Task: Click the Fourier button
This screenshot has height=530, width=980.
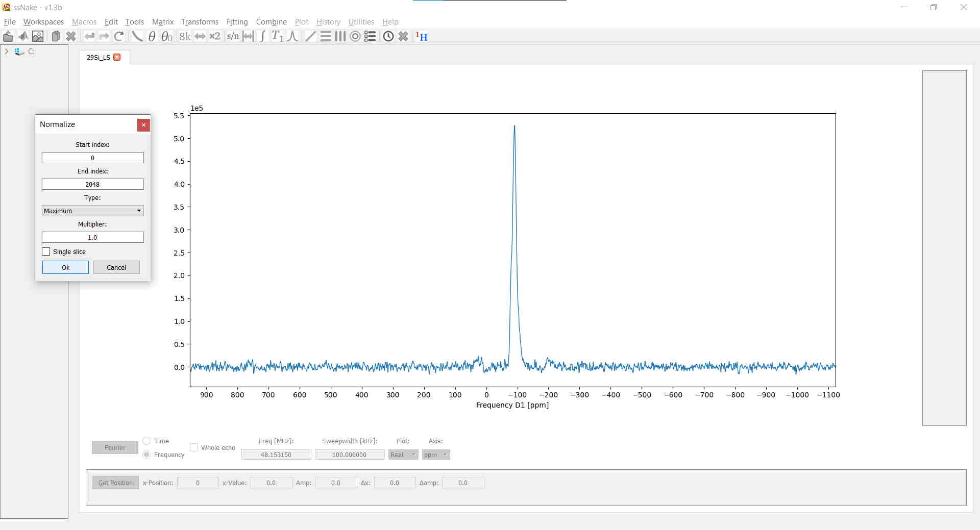Action: (115, 447)
